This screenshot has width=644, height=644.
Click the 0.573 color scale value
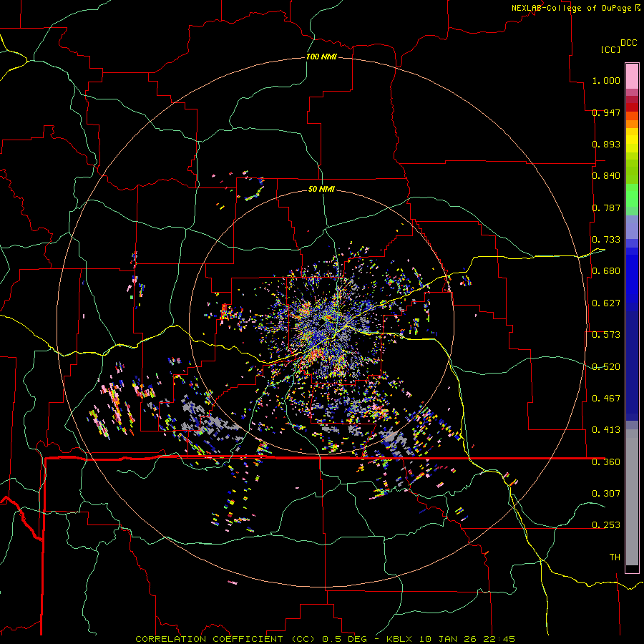(606, 335)
